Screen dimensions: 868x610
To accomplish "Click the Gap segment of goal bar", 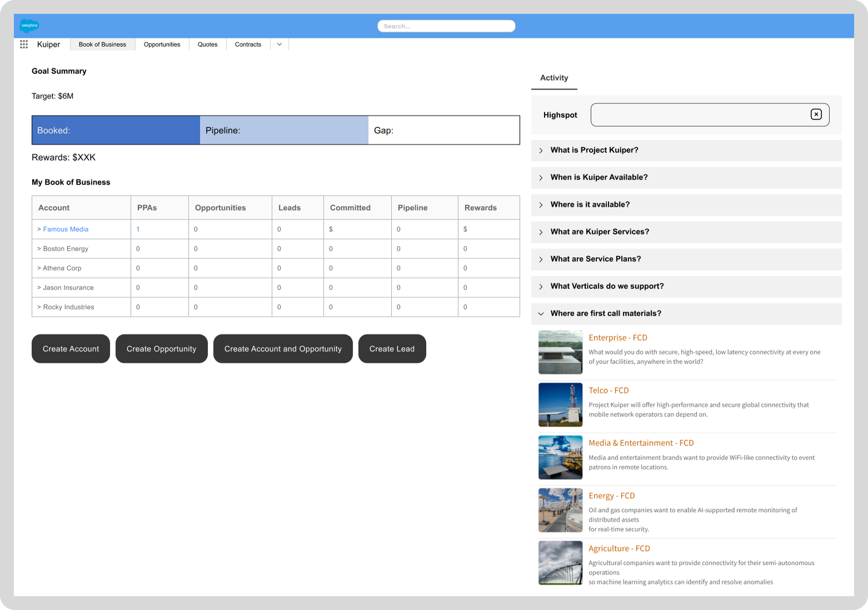I will pyautogui.click(x=443, y=130).
